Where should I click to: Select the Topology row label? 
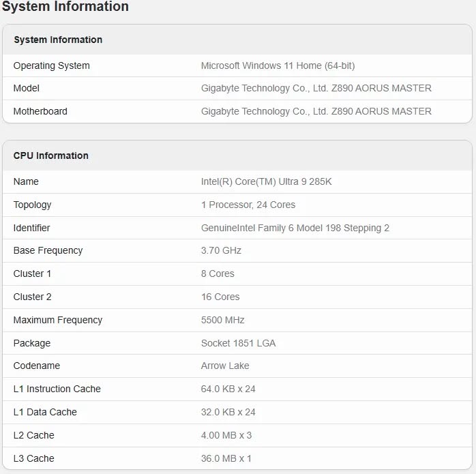click(x=33, y=205)
